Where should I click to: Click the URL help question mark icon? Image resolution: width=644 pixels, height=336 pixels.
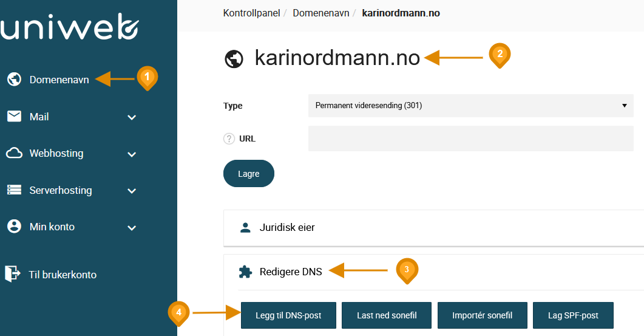(229, 139)
